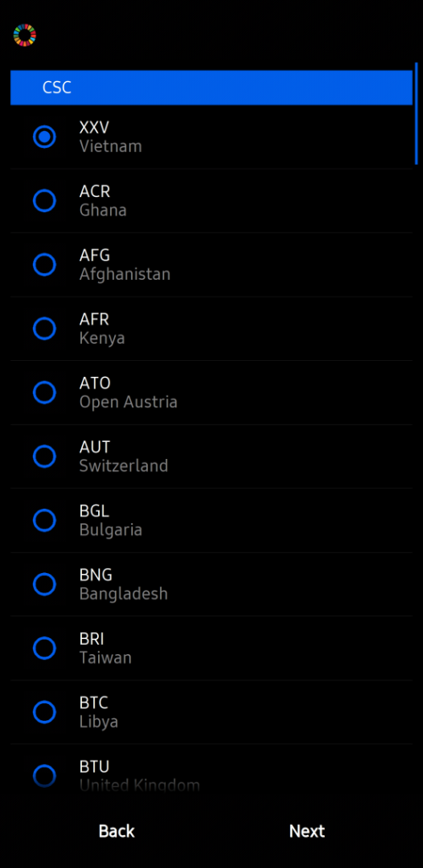423x868 pixels.
Task: Click the CSC blue header bar
Action: (211, 87)
